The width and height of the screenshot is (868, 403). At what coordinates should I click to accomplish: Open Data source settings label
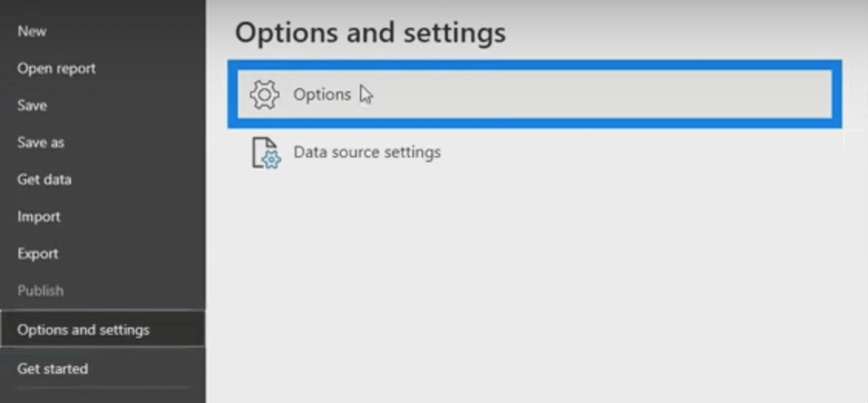(x=367, y=152)
